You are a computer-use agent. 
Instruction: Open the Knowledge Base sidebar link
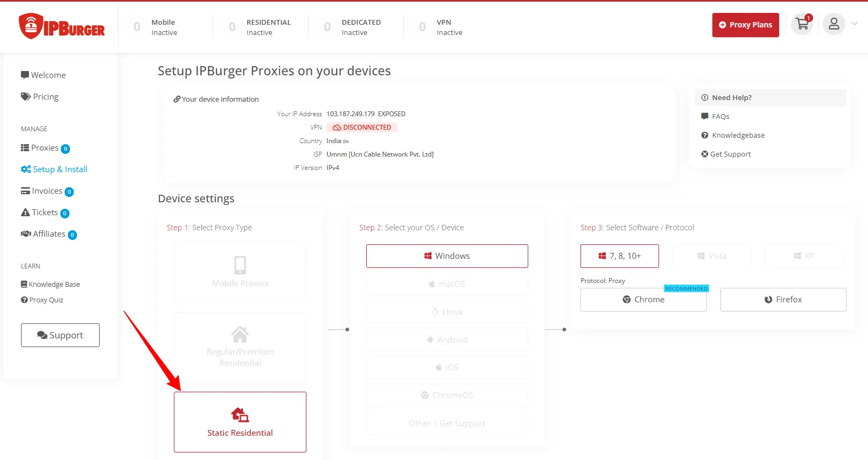click(x=51, y=284)
